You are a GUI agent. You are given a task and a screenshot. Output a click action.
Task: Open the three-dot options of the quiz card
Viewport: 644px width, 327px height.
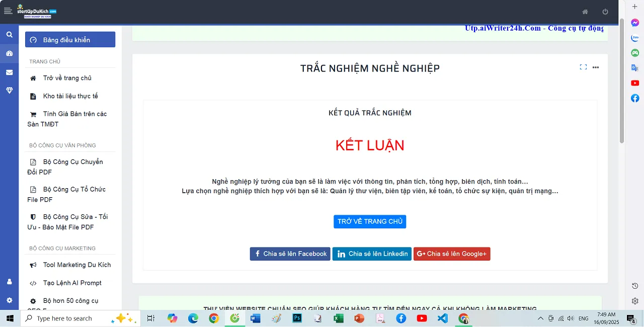[596, 67]
